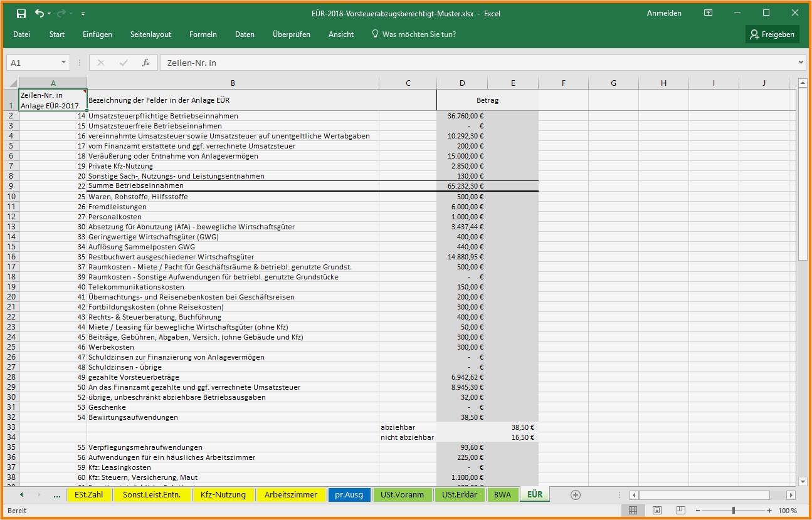Click the Zoom In plus control

click(x=770, y=511)
